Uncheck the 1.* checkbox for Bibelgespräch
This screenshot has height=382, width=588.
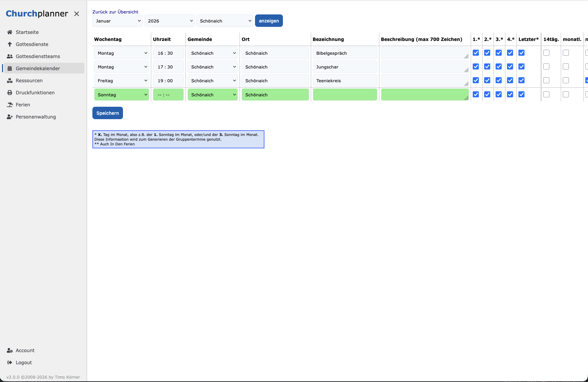pyautogui.click(x=476, y=53)
